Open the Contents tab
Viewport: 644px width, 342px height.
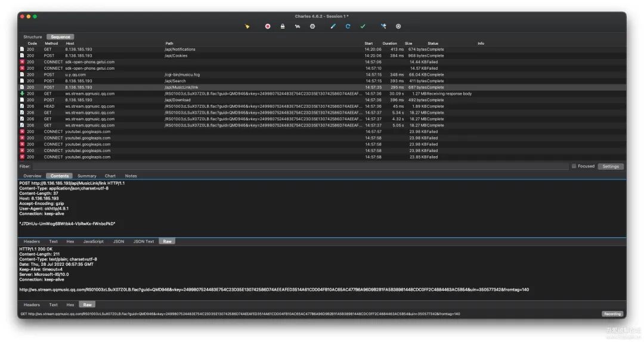(x=60, y=176)
